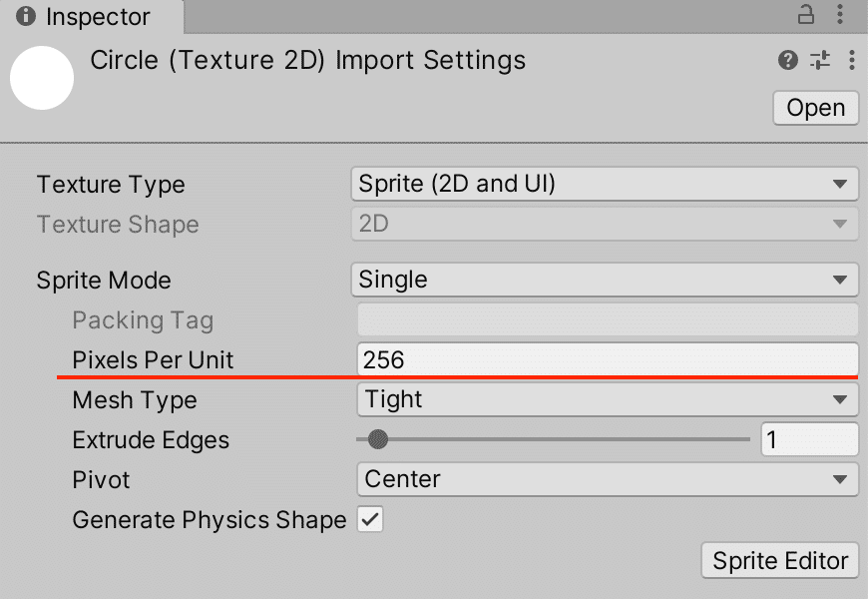The width and height of the screenshot is (868, 599).
Task: Select the Pixels Per Unit input field
Action: [605, 358]
